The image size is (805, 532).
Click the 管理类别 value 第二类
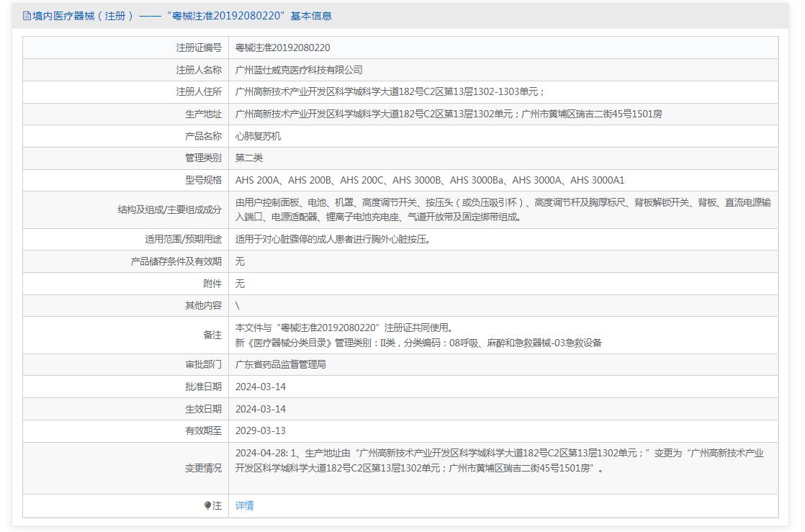point(249,158)
